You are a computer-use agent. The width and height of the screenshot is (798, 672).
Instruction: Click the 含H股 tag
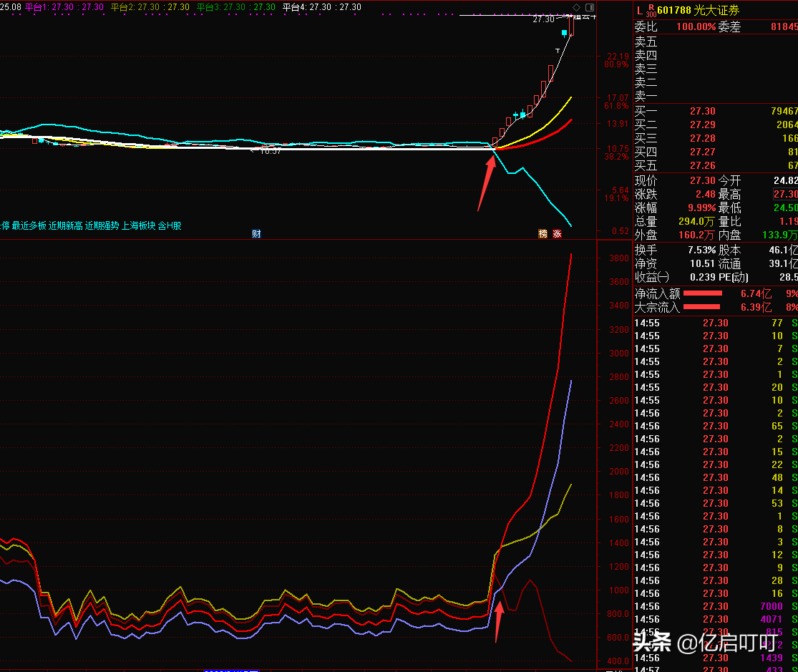pyautogui.click(x=170, y=225)
